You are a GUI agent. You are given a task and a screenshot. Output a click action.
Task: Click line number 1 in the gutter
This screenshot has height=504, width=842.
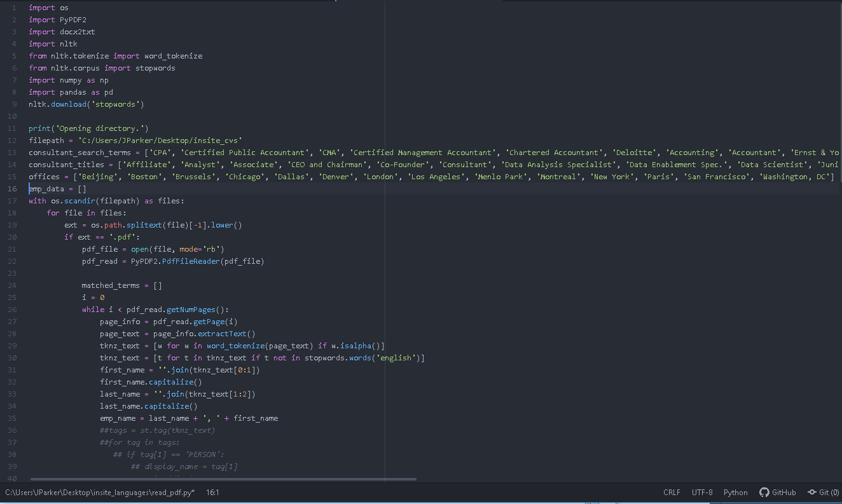click(15, 8)
